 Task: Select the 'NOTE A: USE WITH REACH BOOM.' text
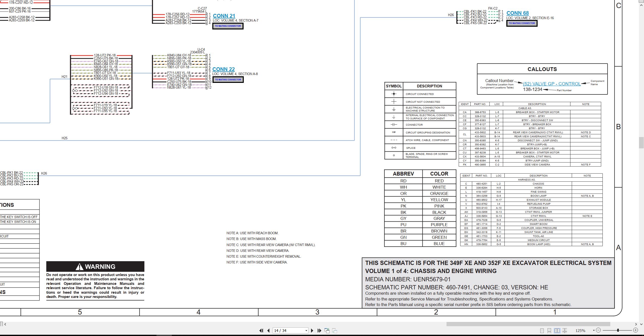point(252,233)
